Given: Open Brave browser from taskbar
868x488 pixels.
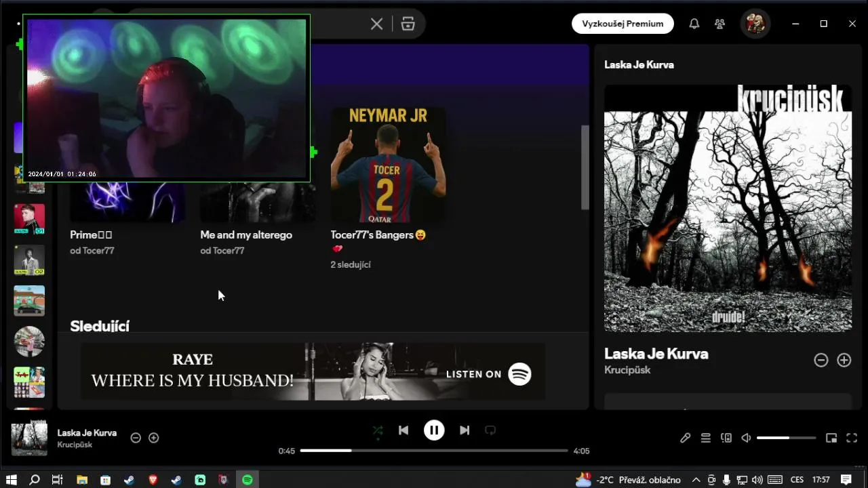Looking at the screenshot, I should [x=153, y=480].
